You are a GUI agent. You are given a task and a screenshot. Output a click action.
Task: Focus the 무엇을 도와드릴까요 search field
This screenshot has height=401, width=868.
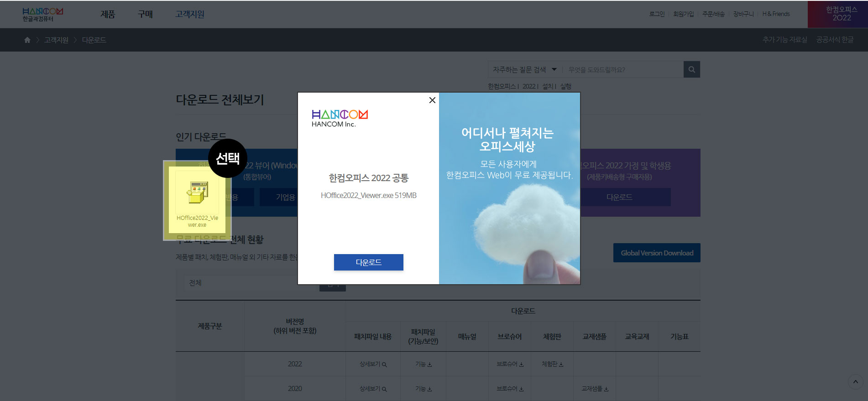(623, 69)
